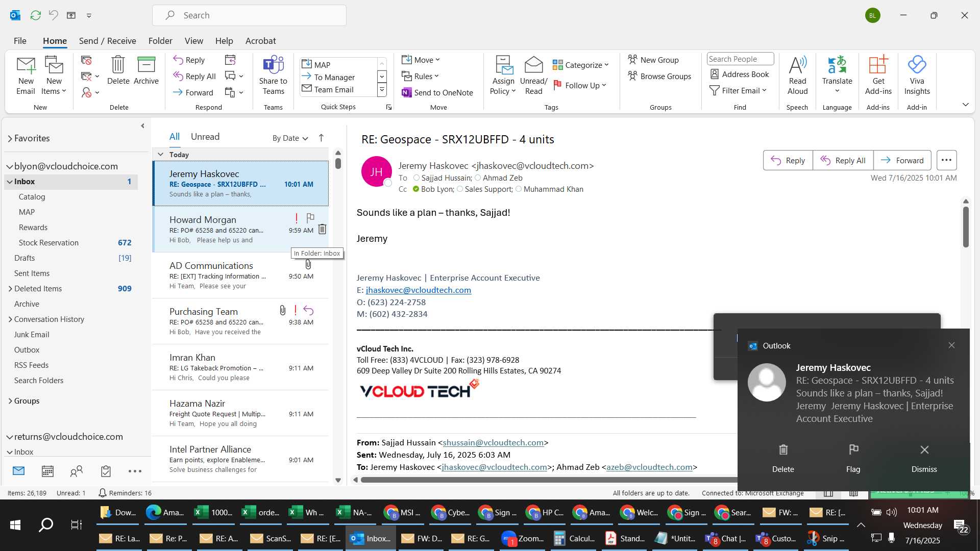The width and height of the screenshot is (980, 551).
Task: Click the Share to Teams icon
Action: coord(273,76)
